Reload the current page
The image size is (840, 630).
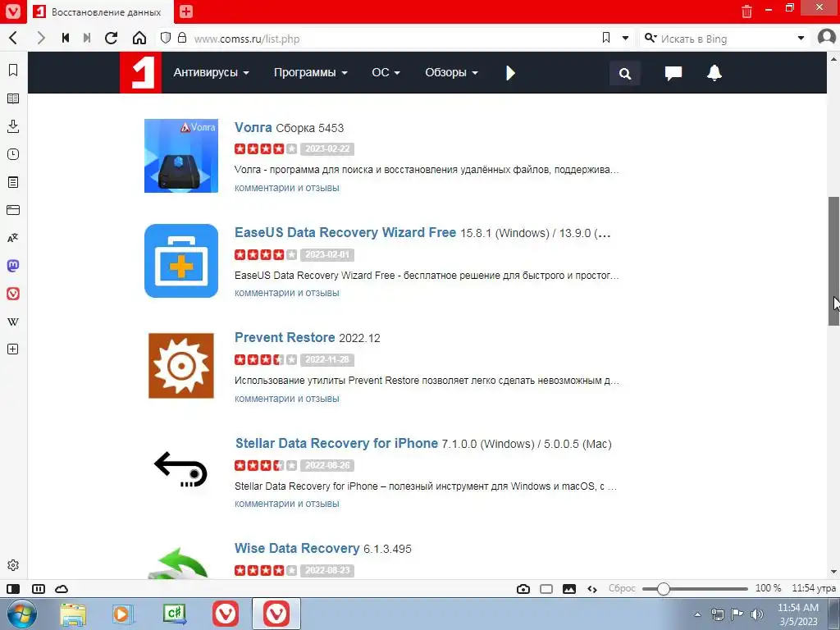[111, 38]
